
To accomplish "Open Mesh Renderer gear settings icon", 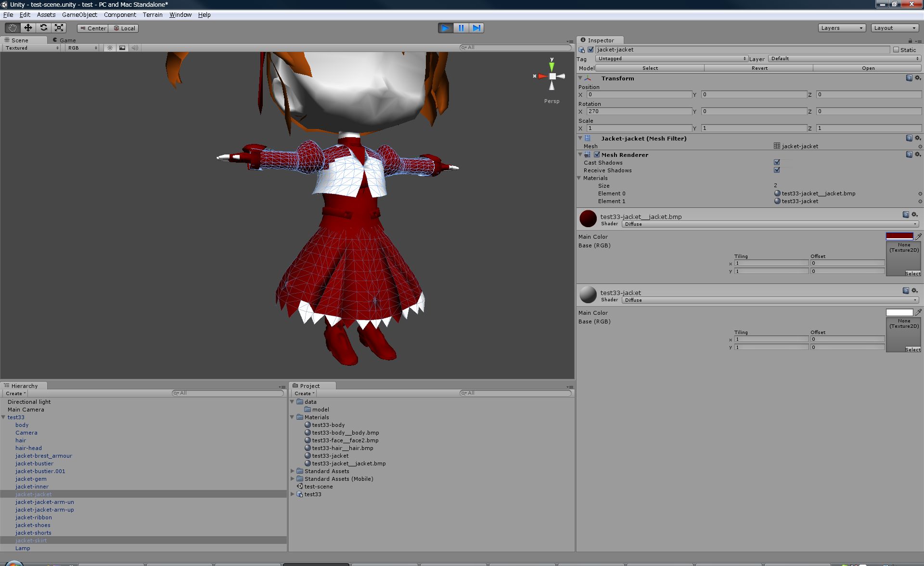I will click(x=918, y=154).
